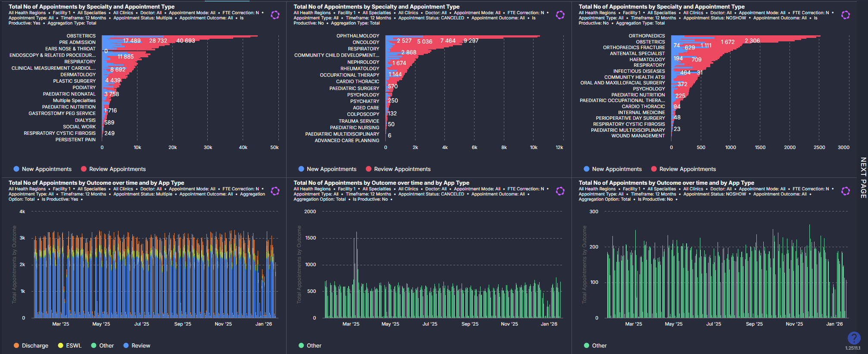Screen dimensions: 868x354
Task: Click the 9 297 data label in the Ophthalmology chart
Action: 471,41
